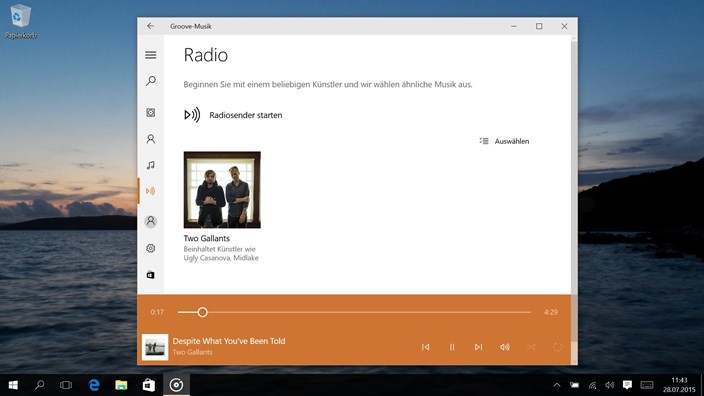Click the Radiosender starten radio icon
The height and width of the screenshot is (396, 704).
(192, 115)
